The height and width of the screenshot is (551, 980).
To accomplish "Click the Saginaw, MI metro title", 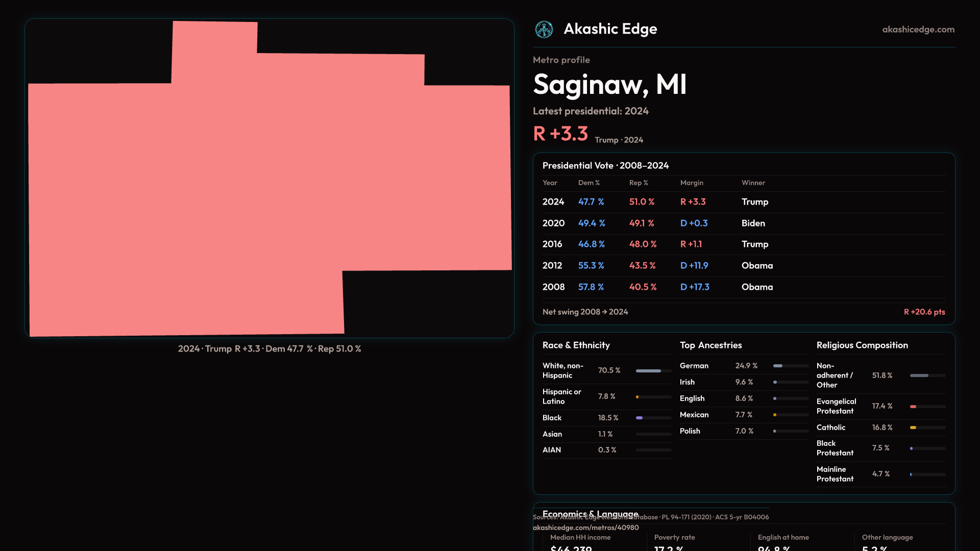I will [609, 85].
